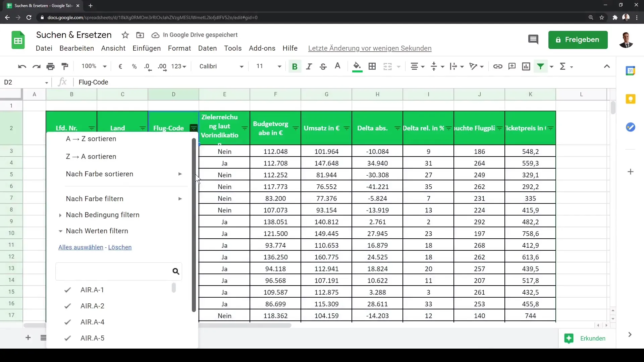Open filter on Land column header

point(143,128)
